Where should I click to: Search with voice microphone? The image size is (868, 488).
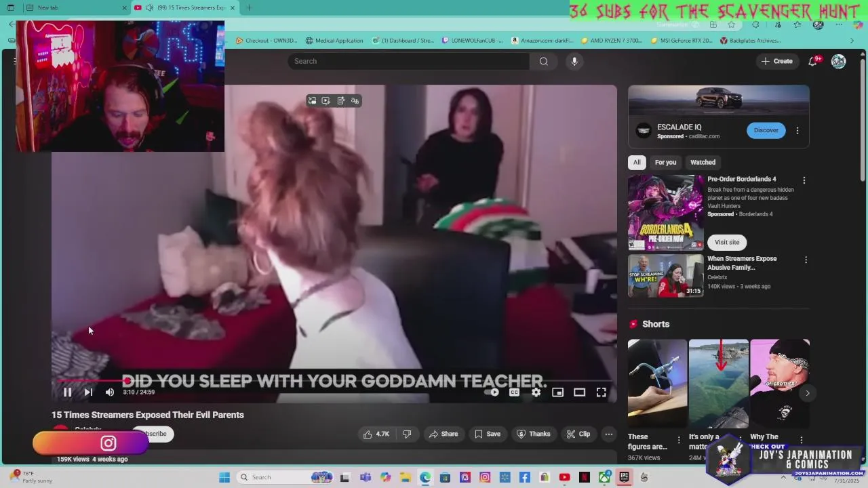[x=574, y=61]
